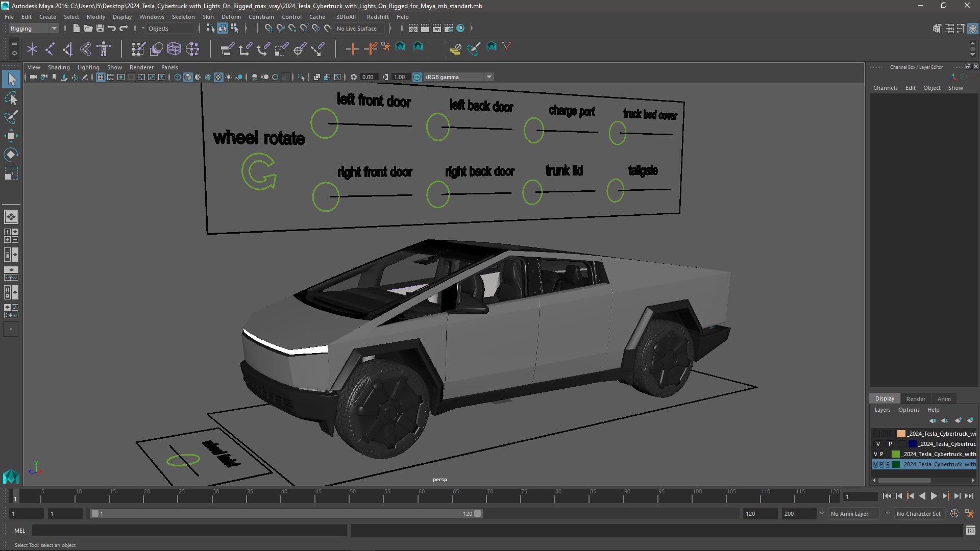Click Snap to grids magnet icon
980x551 pixels.
click(x=269, y=29)
